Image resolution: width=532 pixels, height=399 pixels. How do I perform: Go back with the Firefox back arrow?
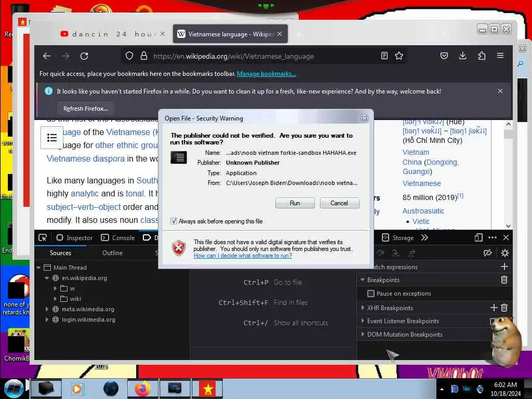tap(46, 56)
